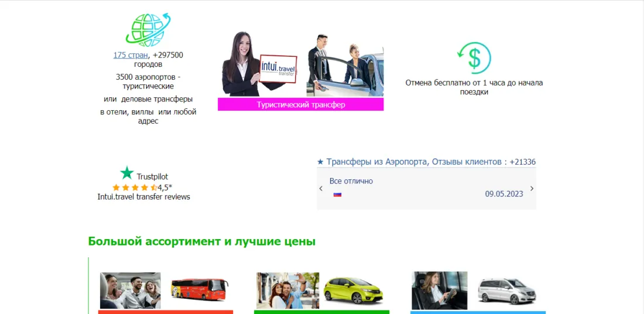
Task: Click businesswoman with tablet photo
Action: pos(440,290)
